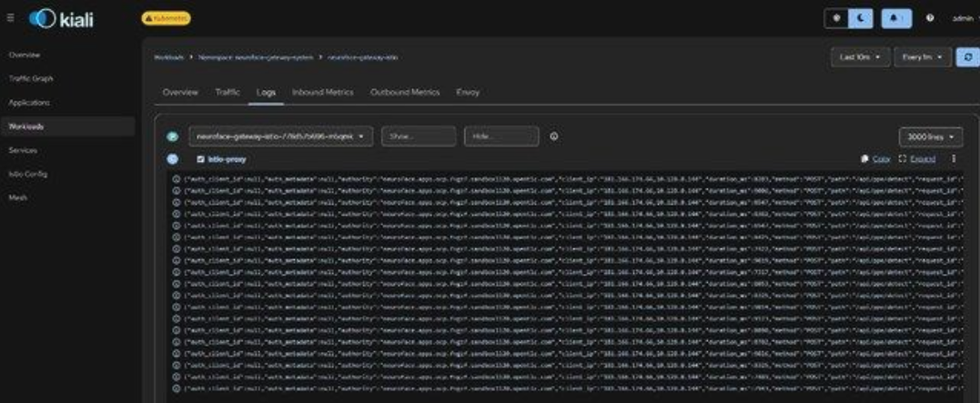The image size is (980, 403).
Task: Switch to dark theme moon icon
Action: point(861,19)
